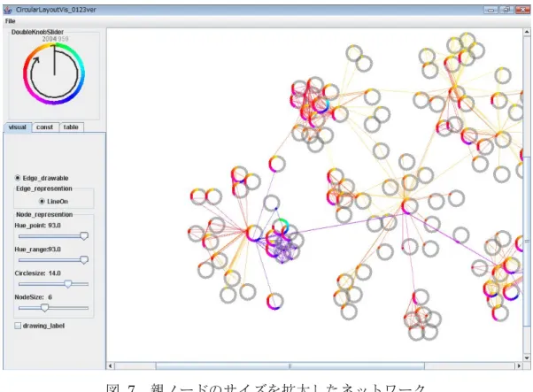The image size is (533, 392).
Task: Minimize the CircularLayoutVis window
Action: coord(491,10)
